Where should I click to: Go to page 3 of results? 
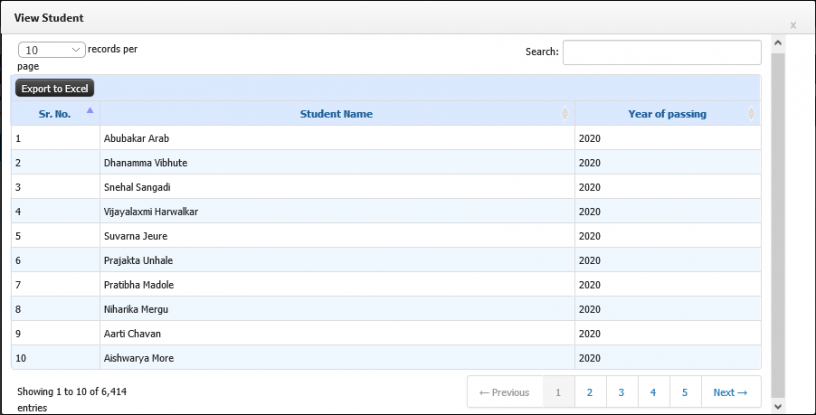pyautogui.click(x=621, y=392)
